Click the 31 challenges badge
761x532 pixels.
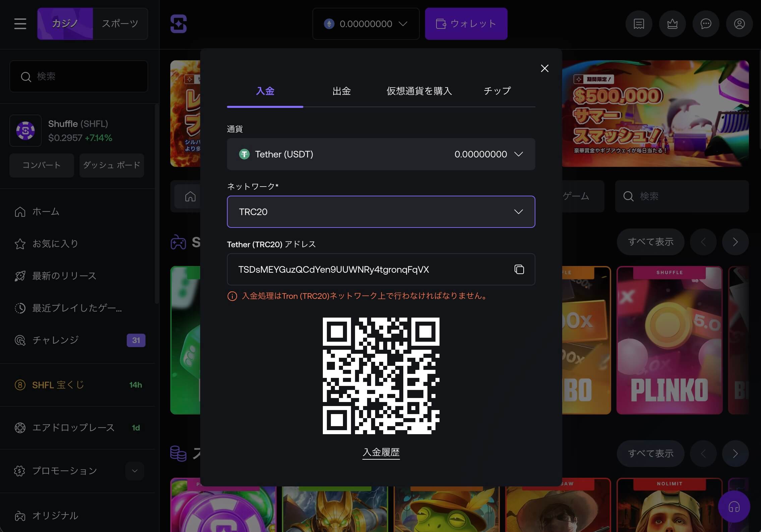pos(136,340)
